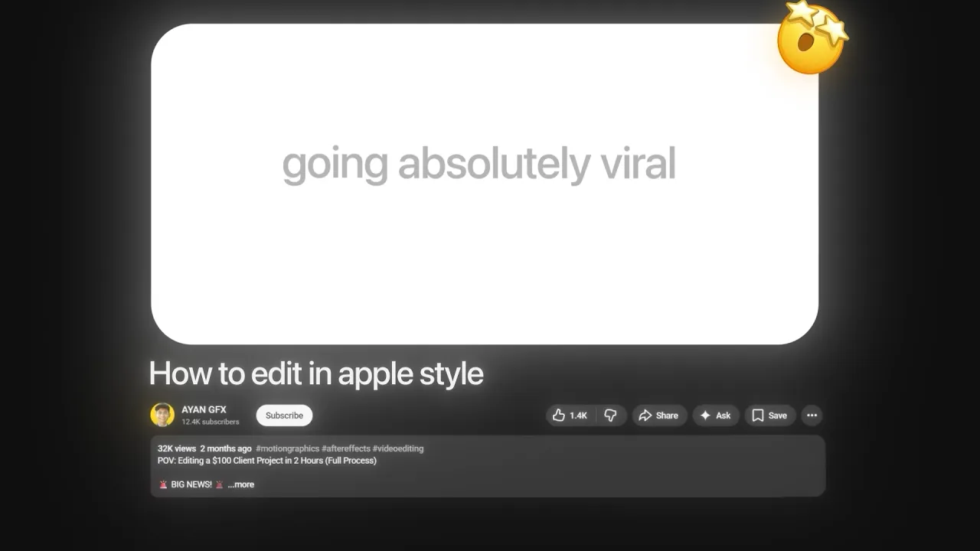Open the Ask AI feature

716,416
